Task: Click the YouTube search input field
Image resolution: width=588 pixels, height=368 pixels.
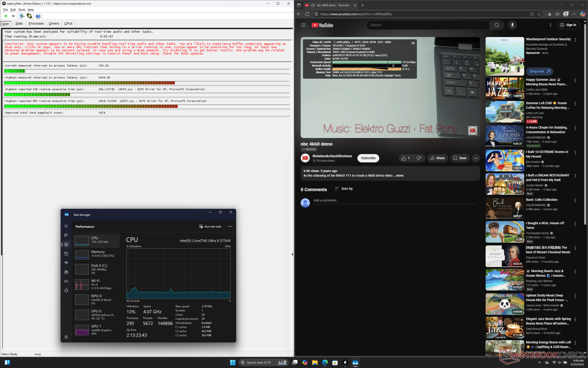Action: [427, 25]
